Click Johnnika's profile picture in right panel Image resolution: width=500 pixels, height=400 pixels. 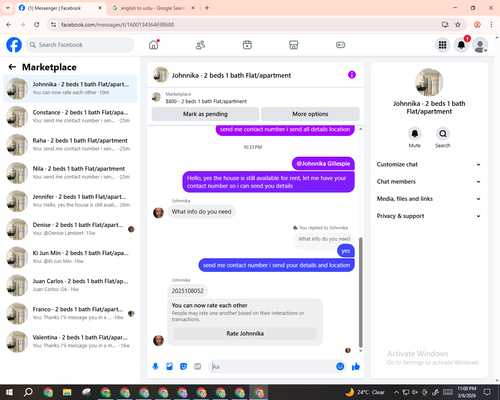429,82
